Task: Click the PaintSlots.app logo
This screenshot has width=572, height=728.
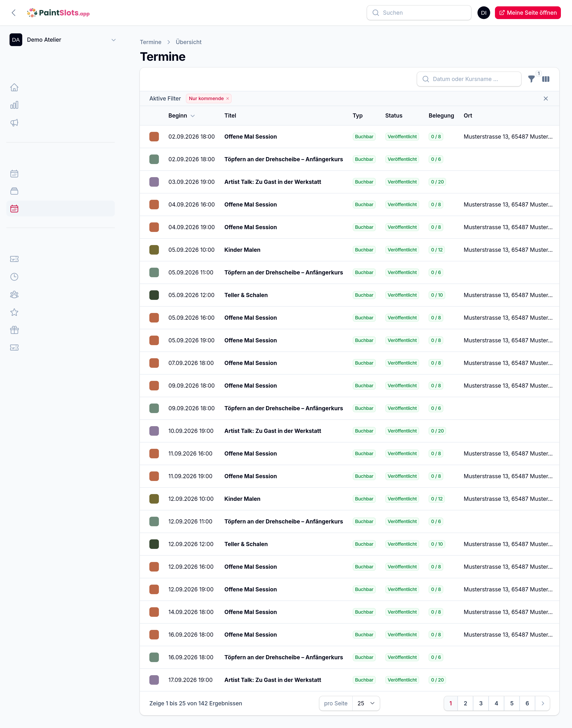Action: click(58, 13)
